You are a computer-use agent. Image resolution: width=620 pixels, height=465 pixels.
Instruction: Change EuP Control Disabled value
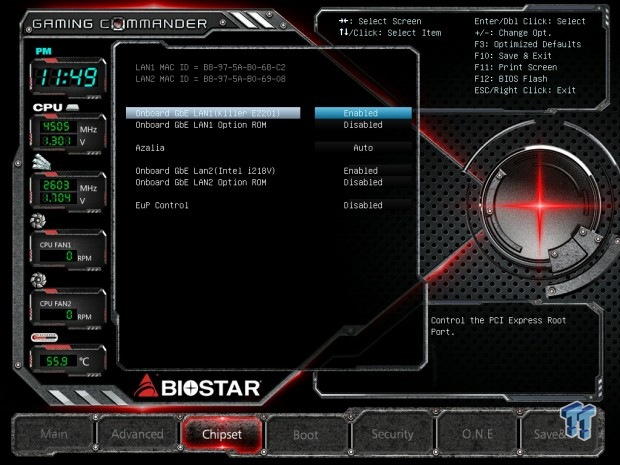coord(363,205)
